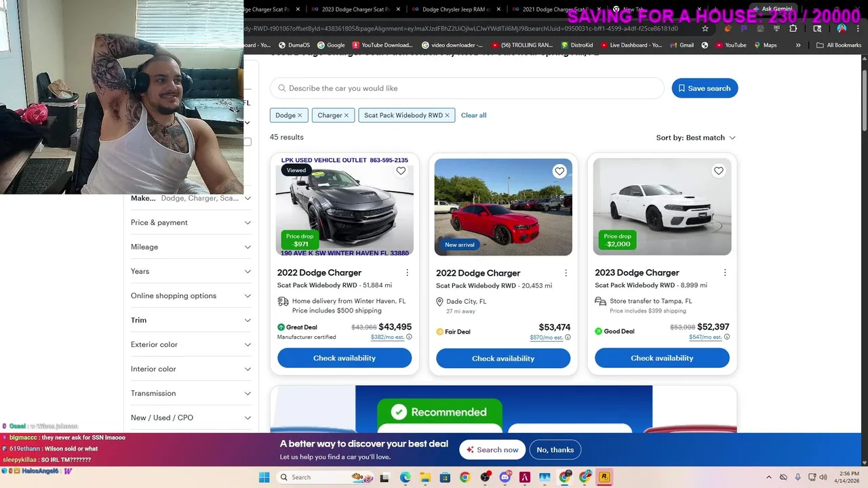Screen dimensions: 868x488
Task: Favorite the white 2023 Charger with heart icon
Action: [x=719, y=171]
